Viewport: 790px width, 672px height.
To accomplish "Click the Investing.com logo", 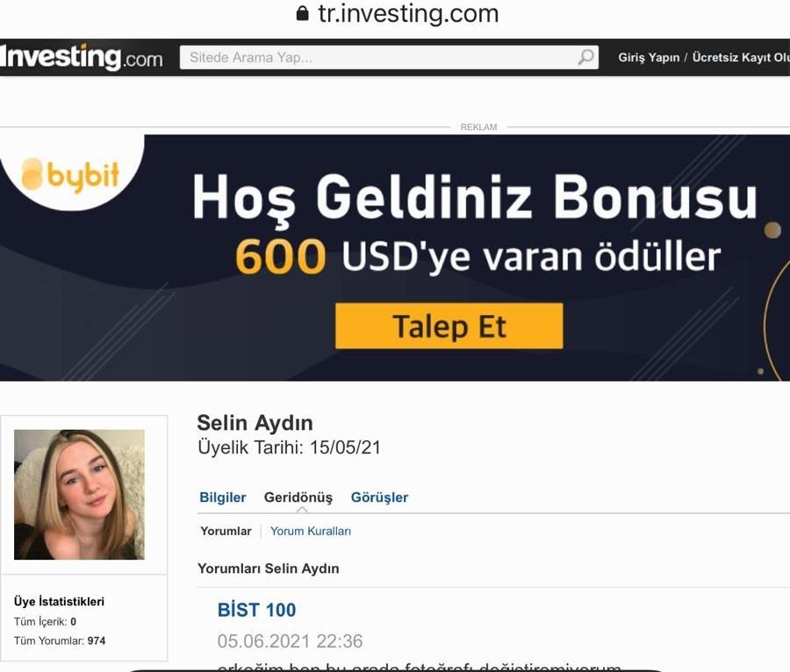I will click(82, 57).
